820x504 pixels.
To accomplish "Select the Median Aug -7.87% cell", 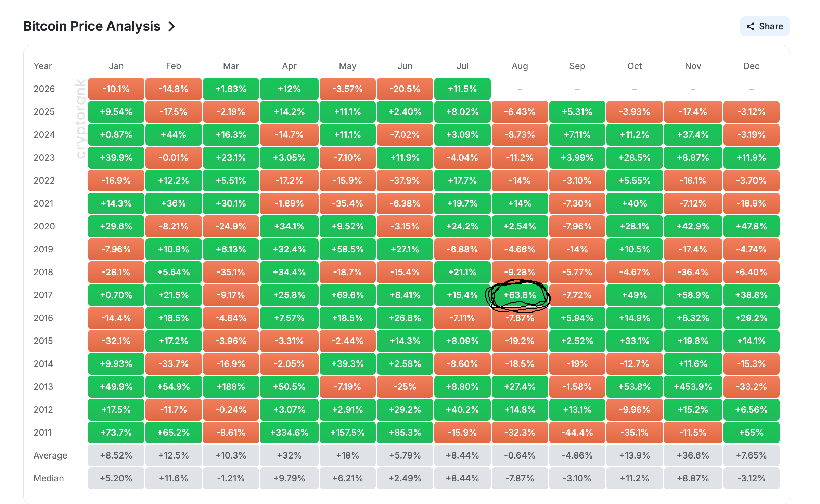I will point(520,478).
